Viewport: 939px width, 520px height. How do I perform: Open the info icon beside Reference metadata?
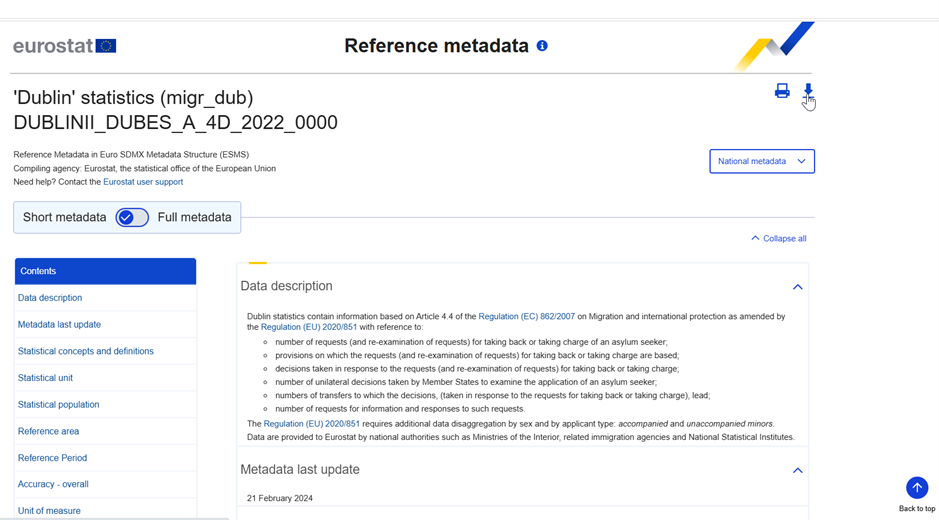pos(542,46)
